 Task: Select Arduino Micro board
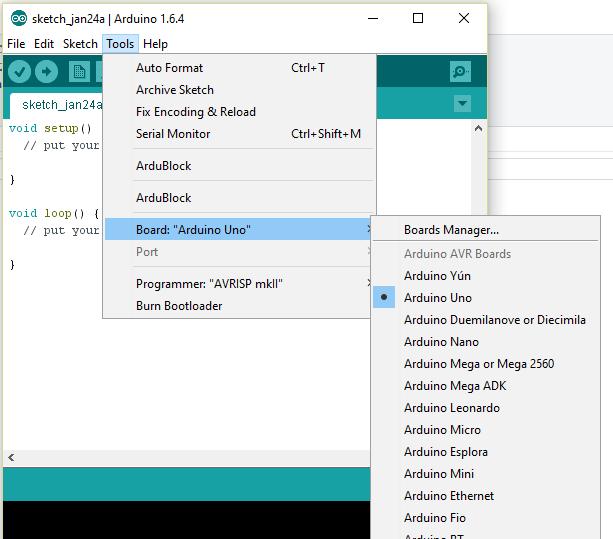click(485, 430)
